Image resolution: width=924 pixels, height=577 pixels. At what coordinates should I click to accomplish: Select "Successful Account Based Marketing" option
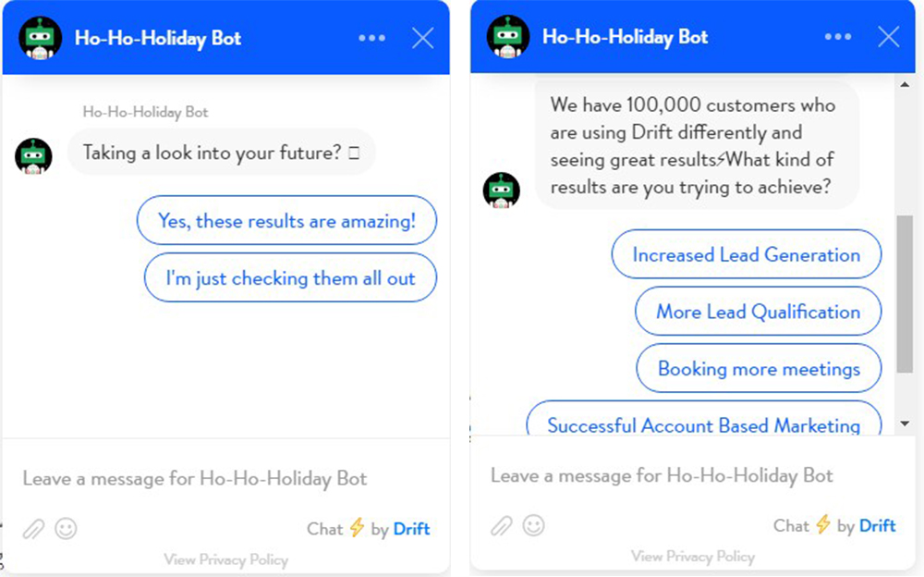(703, 424)
